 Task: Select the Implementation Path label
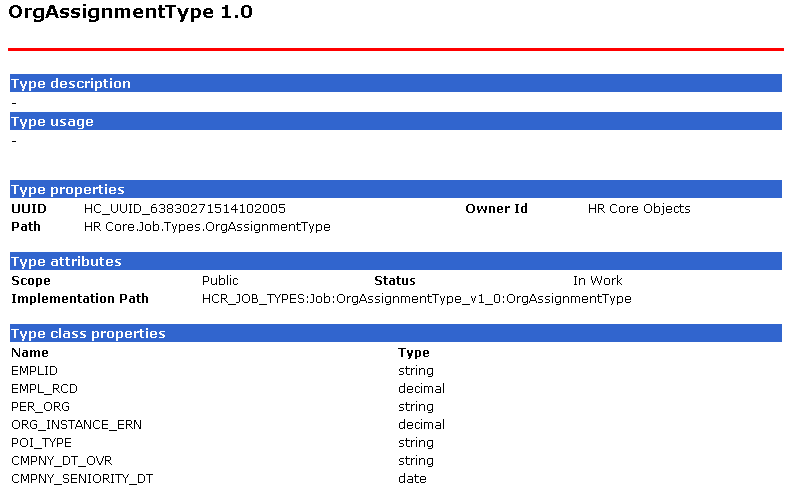(79, 299)
